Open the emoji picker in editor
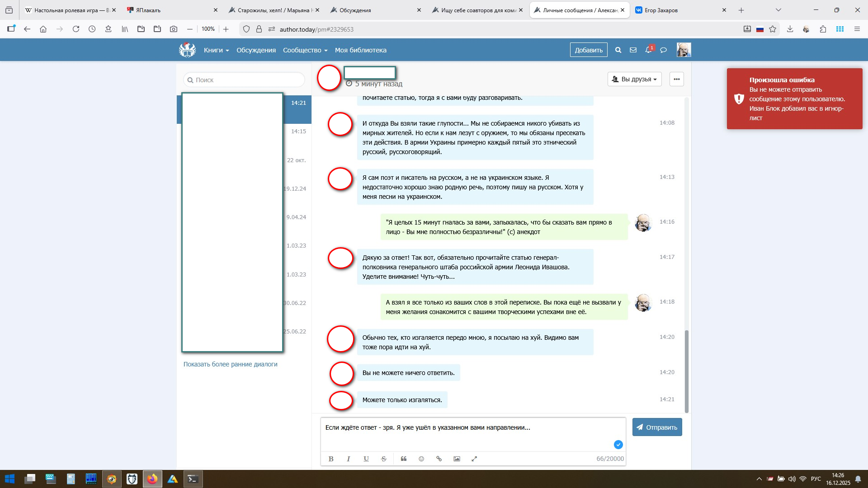868x488 pixels. click(x=421, y=459)
